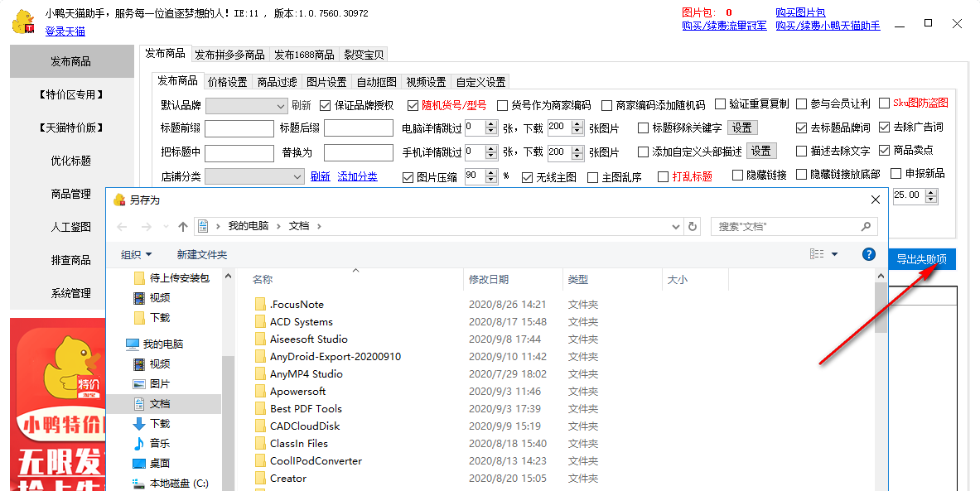Enable 打乱标题 checkbox
This screenshot has width=980, height=491.
tap(663, 177)
